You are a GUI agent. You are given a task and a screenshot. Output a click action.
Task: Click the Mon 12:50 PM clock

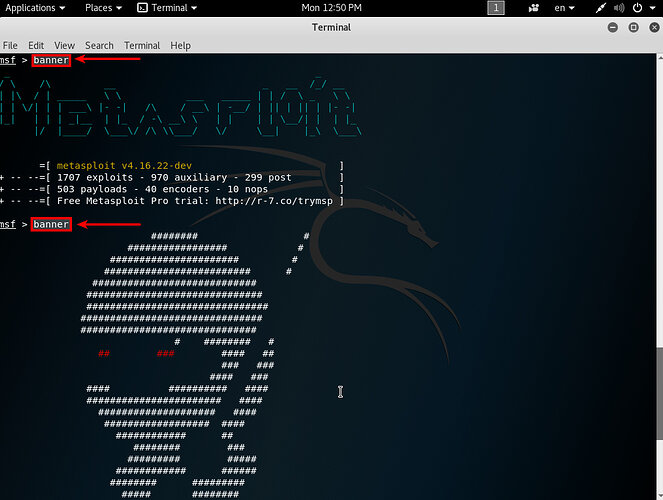click(x=332, y=8)
